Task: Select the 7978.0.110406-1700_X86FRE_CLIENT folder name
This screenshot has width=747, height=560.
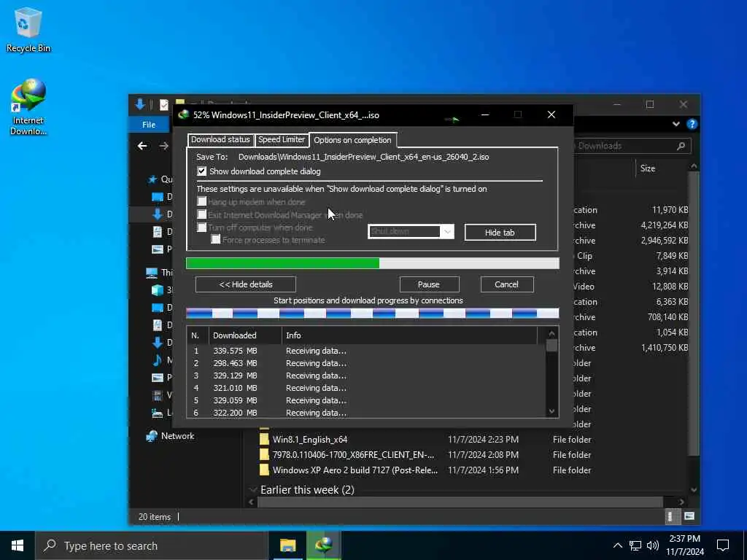Action: click(353, 455)
